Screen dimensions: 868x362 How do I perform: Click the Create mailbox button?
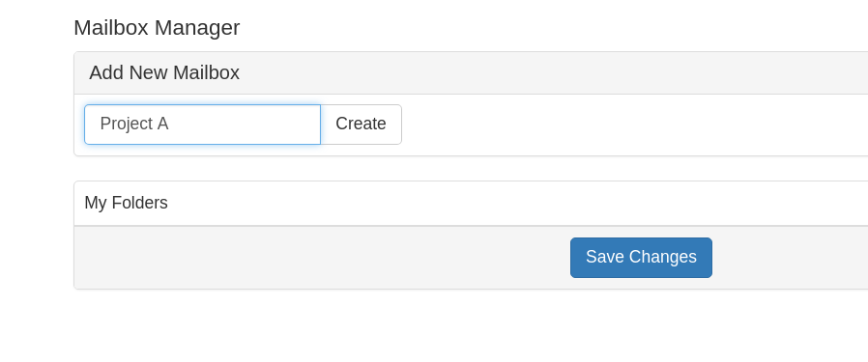[x=361, y=125]
